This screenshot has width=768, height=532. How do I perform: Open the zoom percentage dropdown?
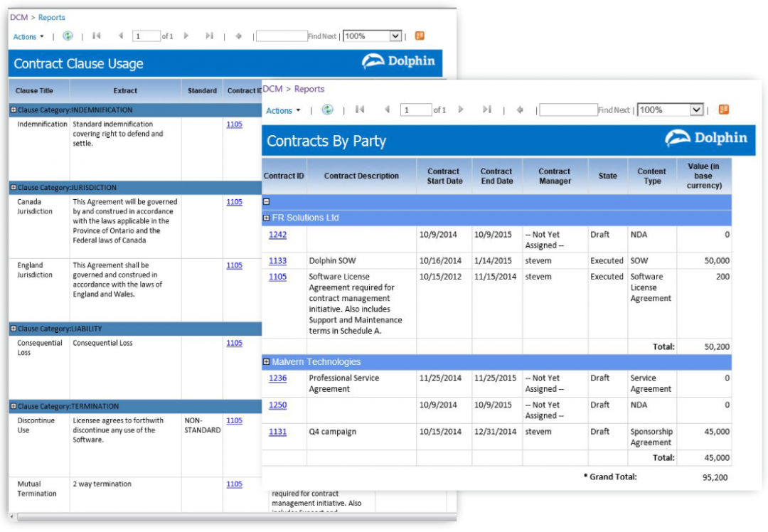coord(669,110)
